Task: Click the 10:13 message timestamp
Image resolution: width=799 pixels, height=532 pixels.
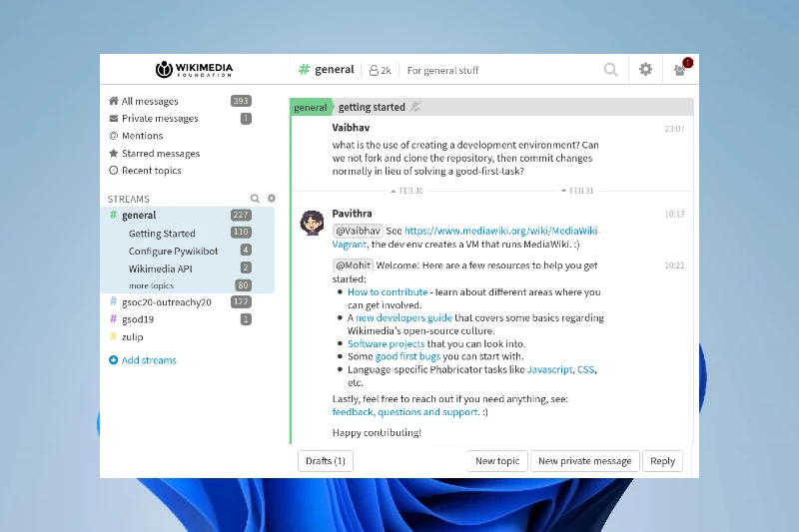Action: (674, 215)
